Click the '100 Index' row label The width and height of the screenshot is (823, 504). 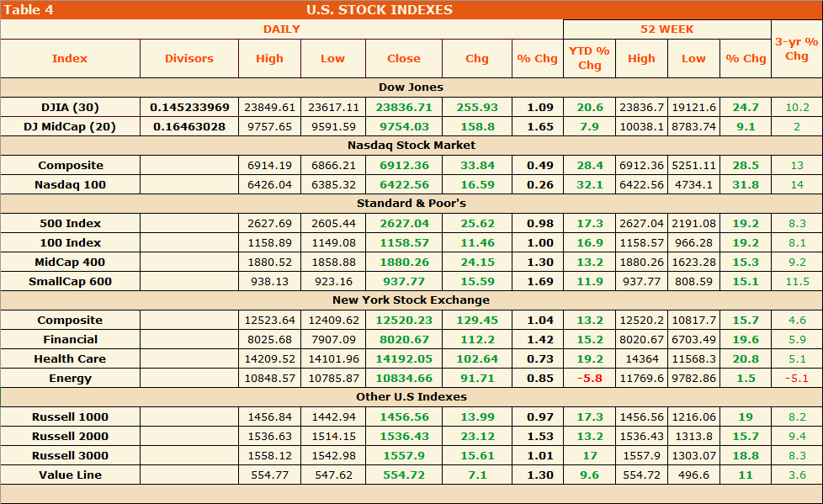coord(71,242)
